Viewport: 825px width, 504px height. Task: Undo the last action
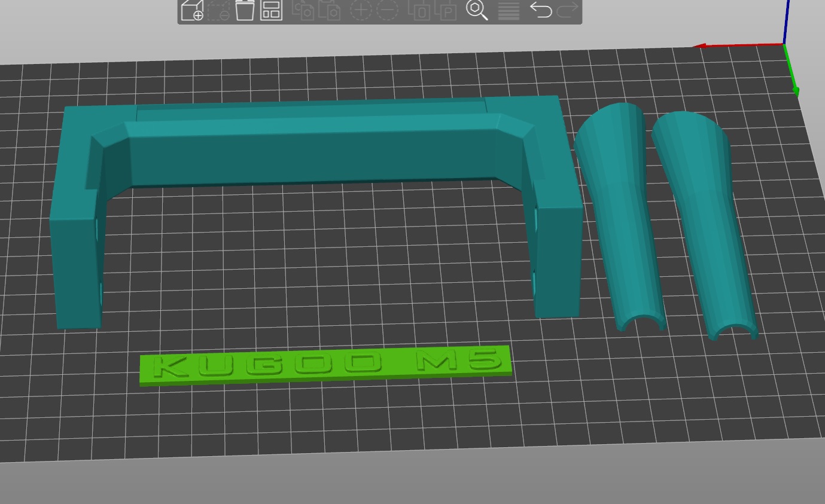click(x=541, y=10)
